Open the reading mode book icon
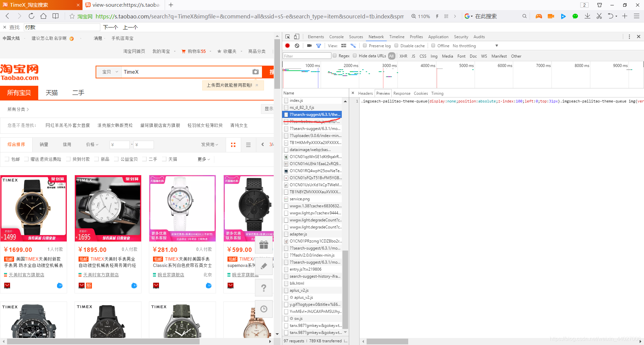The image size is (644, 345). pos(55,16)
